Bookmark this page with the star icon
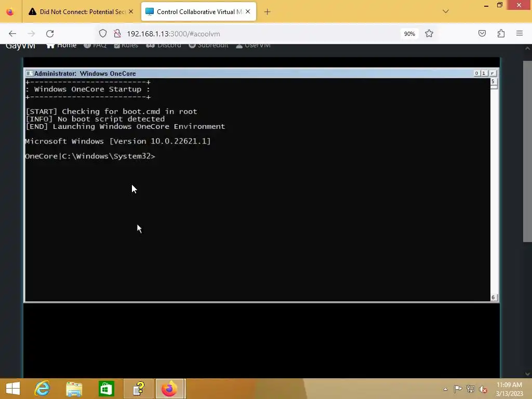The height and width of the screenshot is (399, 532). 429,34
